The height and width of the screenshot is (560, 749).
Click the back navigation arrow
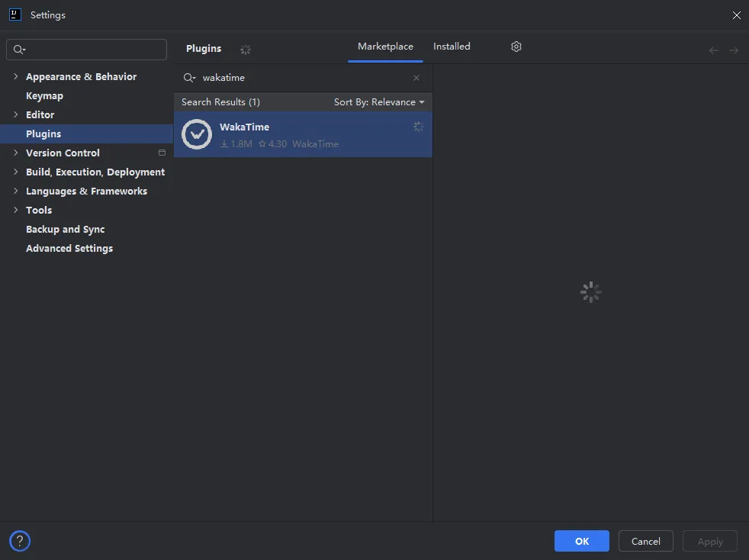tap(714, 50)
